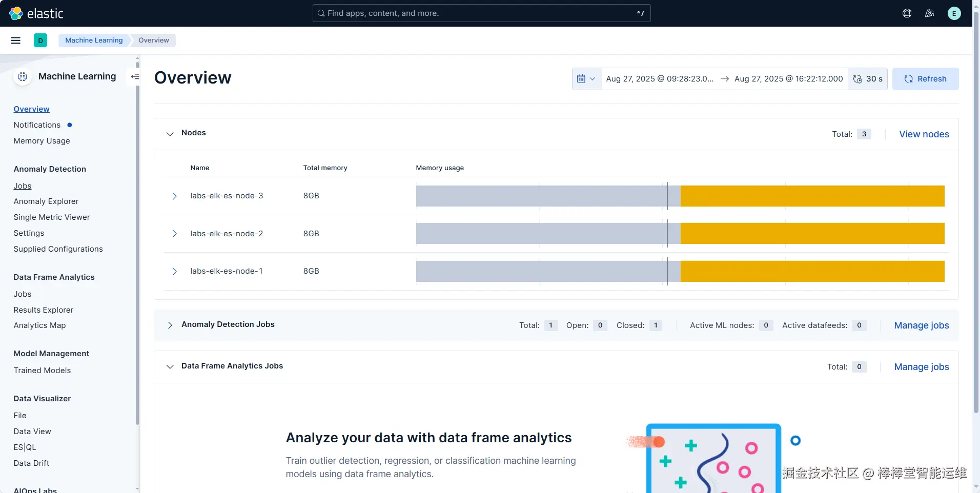Go to Trained Models page
Viewport: 980px width, 493px height.
coord(42,371)
